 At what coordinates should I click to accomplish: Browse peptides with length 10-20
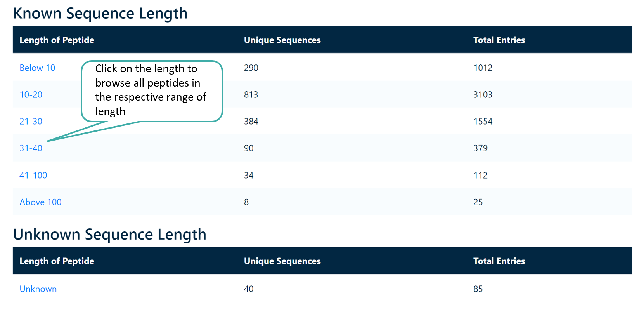31,94
